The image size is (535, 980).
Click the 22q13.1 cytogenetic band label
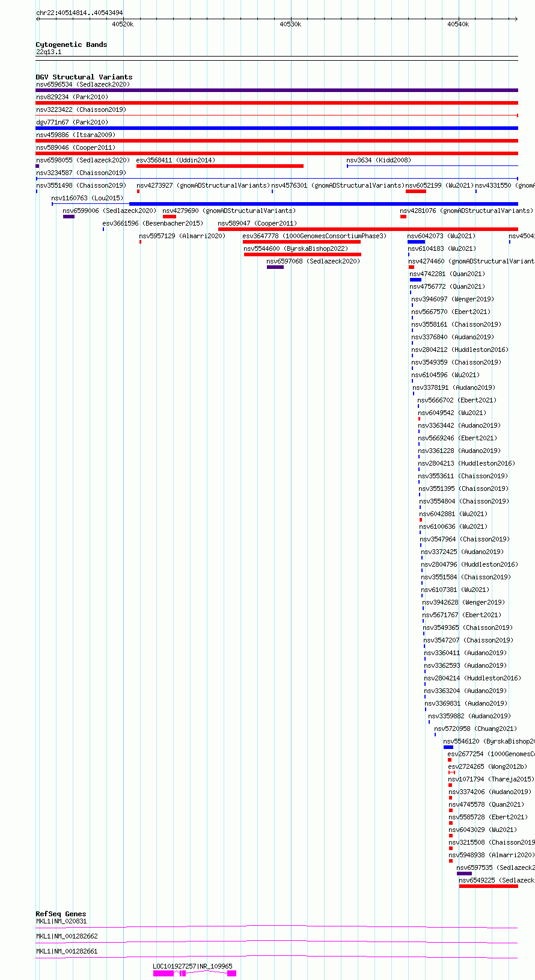point(49,52)
